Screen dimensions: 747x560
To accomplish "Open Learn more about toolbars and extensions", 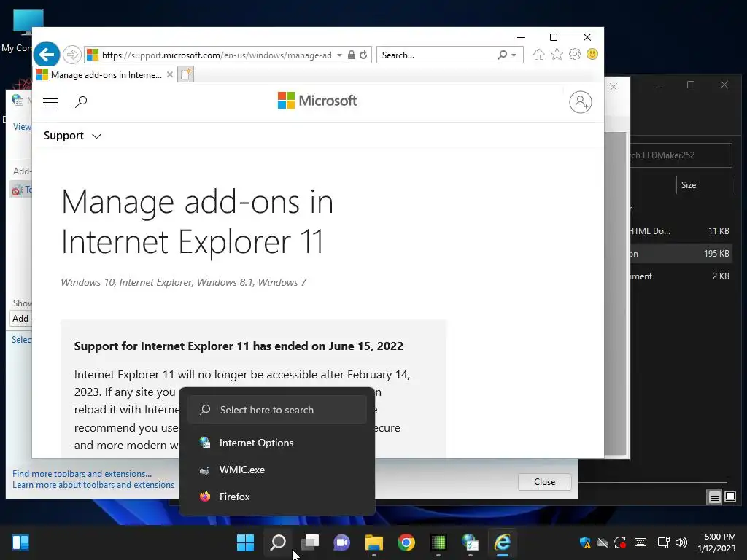I will coord(93,485).
